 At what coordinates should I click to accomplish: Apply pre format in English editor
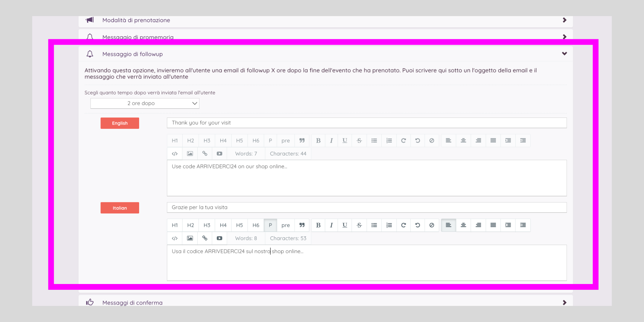286,140
